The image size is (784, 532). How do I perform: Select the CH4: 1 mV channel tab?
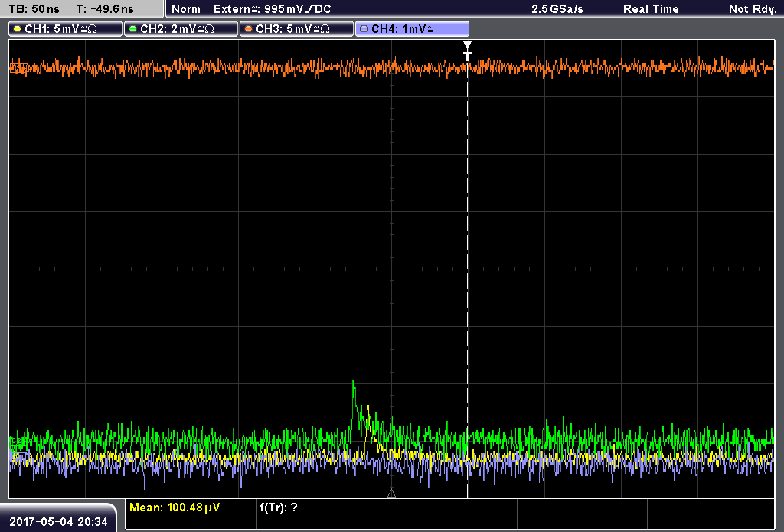[412, 29]
